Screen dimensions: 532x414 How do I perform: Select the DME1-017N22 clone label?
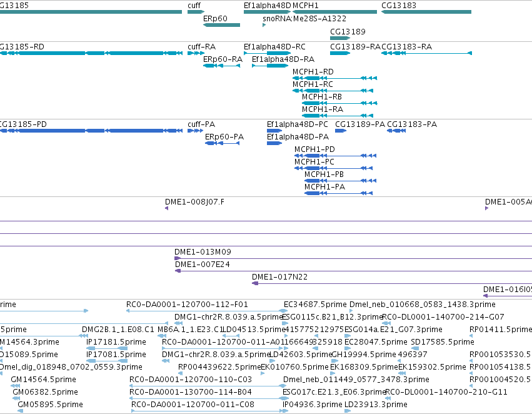coord(279,277)
